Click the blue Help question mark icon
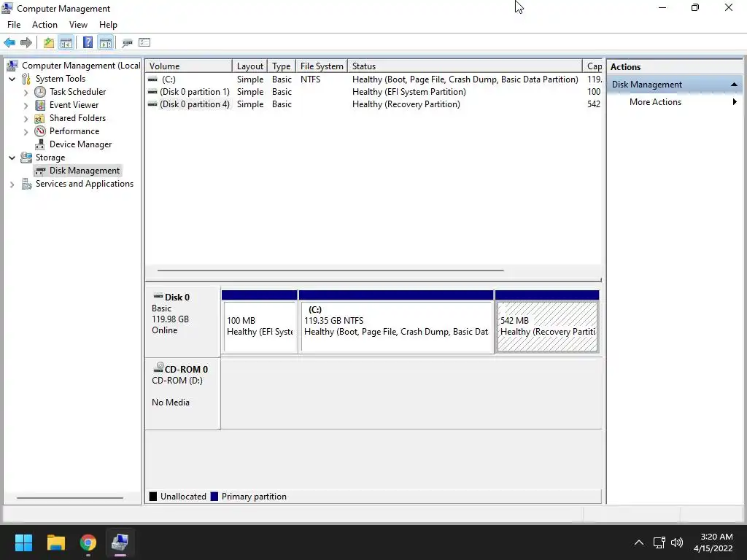The height and width of the screenshot is (560, 747). (x=88, y=43)
